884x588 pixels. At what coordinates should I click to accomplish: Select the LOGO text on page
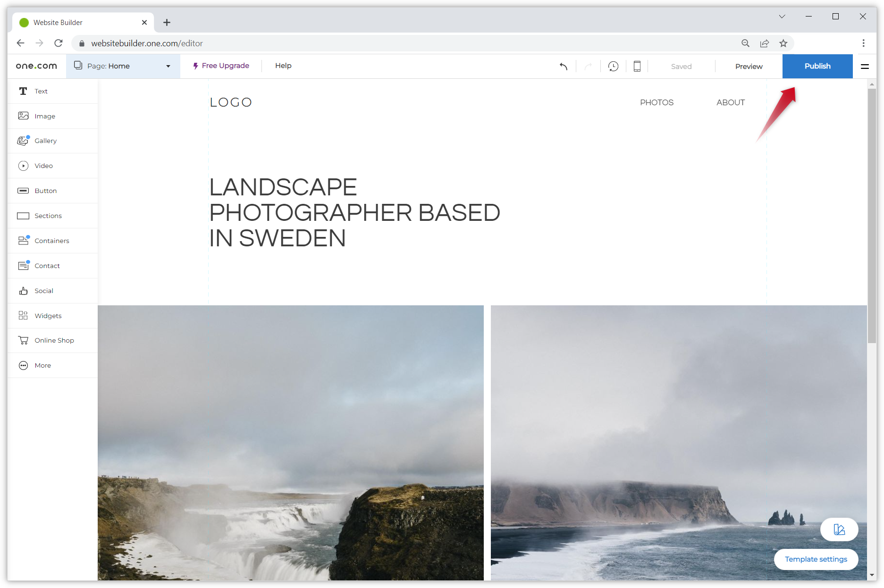231,102
